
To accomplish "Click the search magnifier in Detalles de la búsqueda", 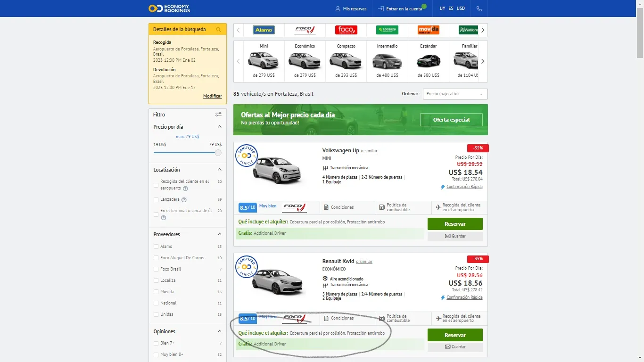I will 219,29.
